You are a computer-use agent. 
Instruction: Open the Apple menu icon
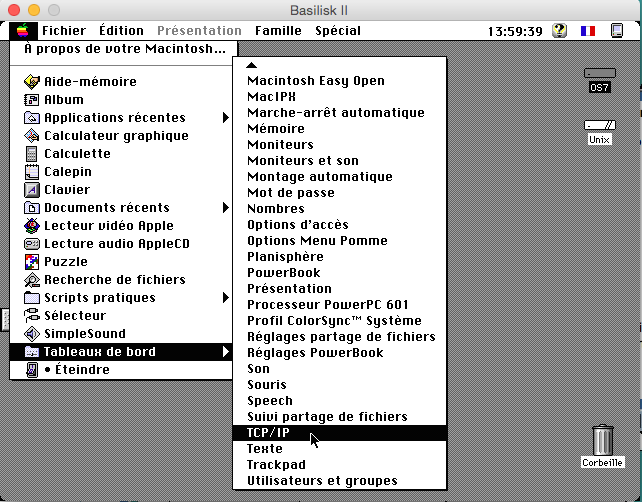point(23,31)
